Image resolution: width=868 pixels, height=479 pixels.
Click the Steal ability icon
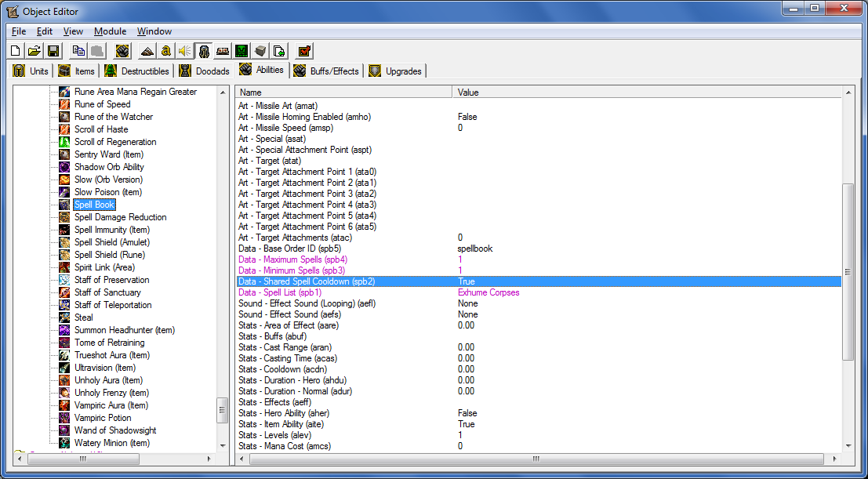65,318
